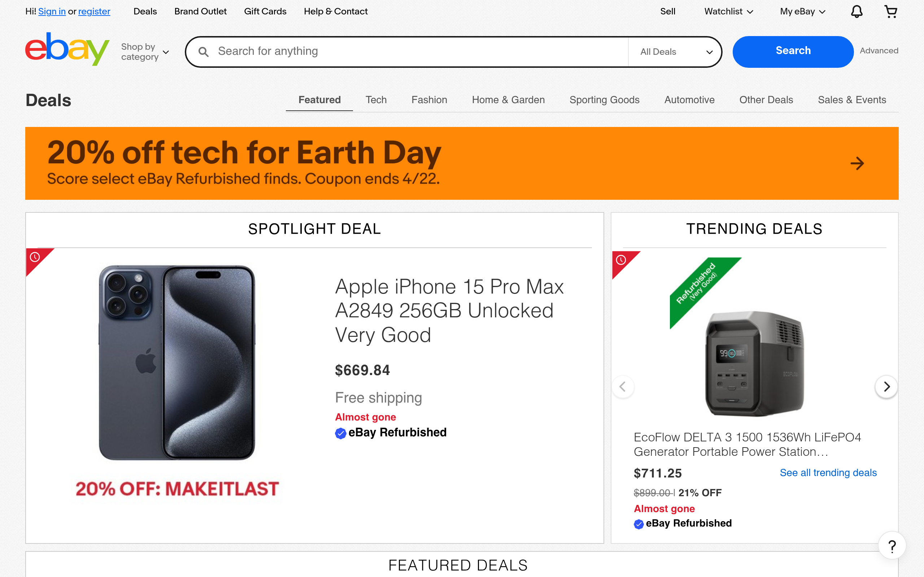Open See all trending deals link
Screen dimensions: 924x577
pos(828,473)
